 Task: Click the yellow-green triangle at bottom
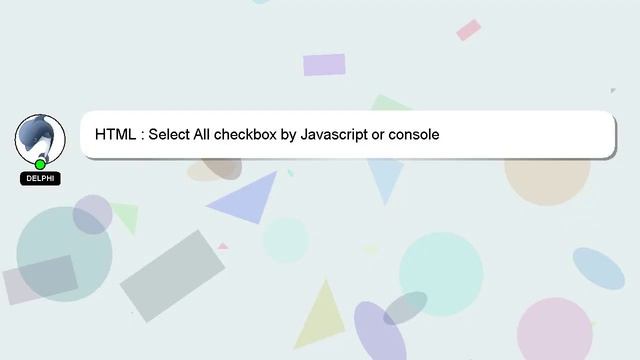(321, 316)
